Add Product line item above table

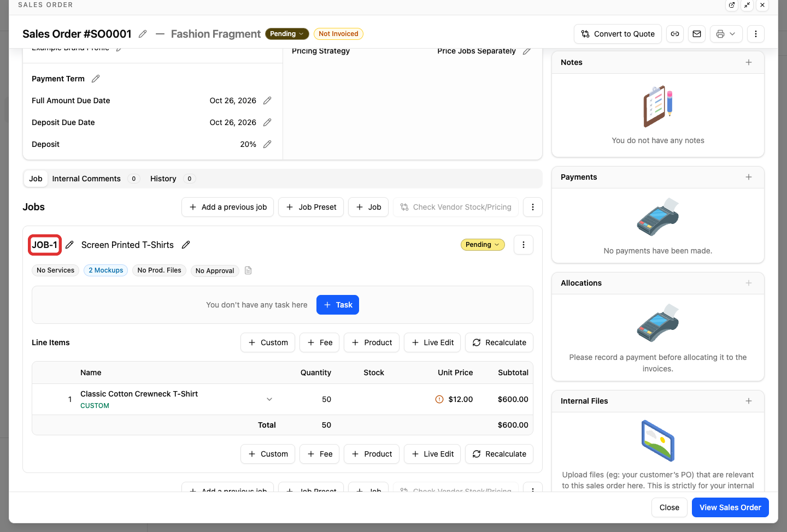372,342
